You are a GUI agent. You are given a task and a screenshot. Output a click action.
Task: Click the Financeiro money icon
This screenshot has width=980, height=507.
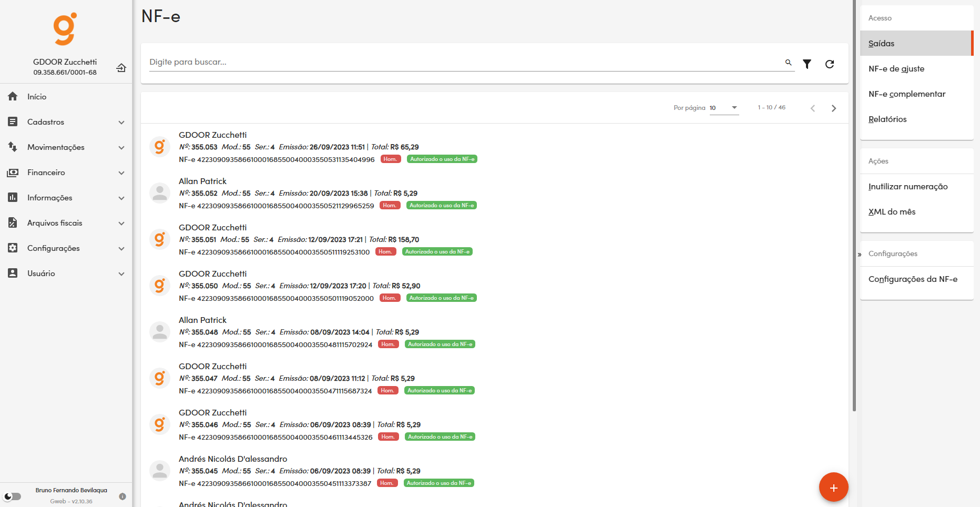click(x=13, y=172)
